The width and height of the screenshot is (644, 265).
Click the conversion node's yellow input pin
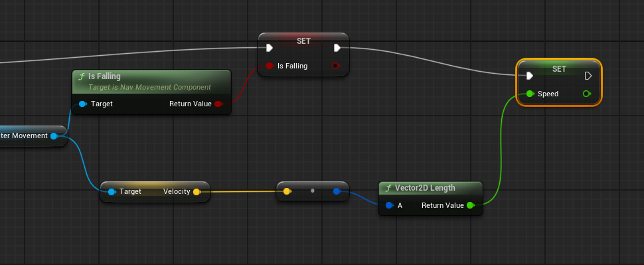[287, 191]
